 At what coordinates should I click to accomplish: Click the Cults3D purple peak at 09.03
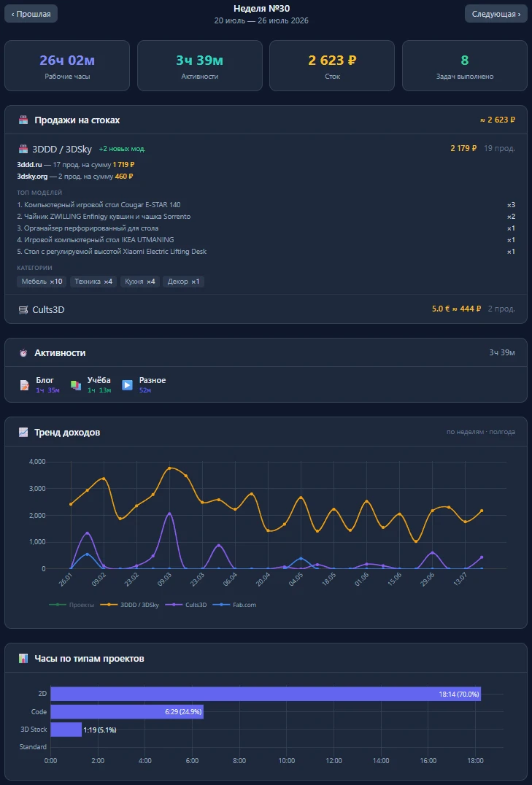169,514
